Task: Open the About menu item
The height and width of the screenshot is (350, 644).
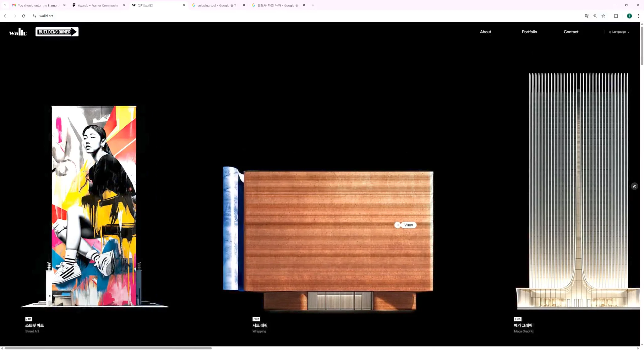Action: click(x=485, y=32)
